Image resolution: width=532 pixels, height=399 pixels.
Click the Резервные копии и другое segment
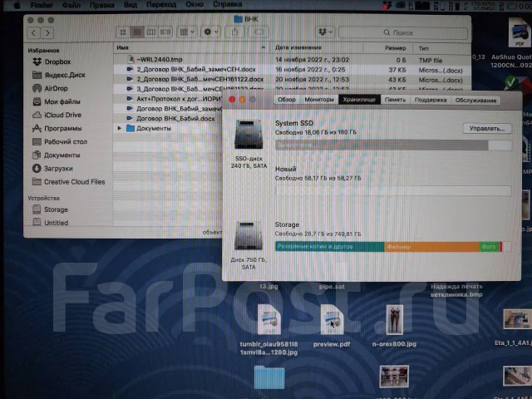point(329,247)
